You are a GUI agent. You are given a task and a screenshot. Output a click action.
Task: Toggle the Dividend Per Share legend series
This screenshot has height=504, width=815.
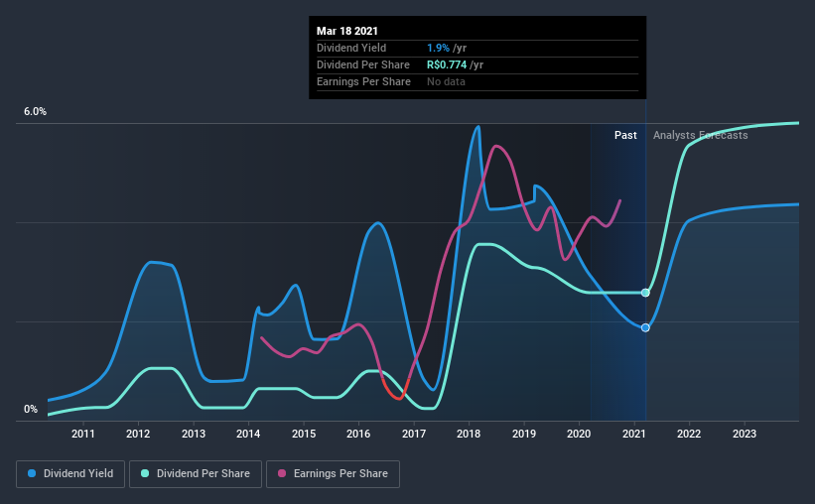coord(196,474)
